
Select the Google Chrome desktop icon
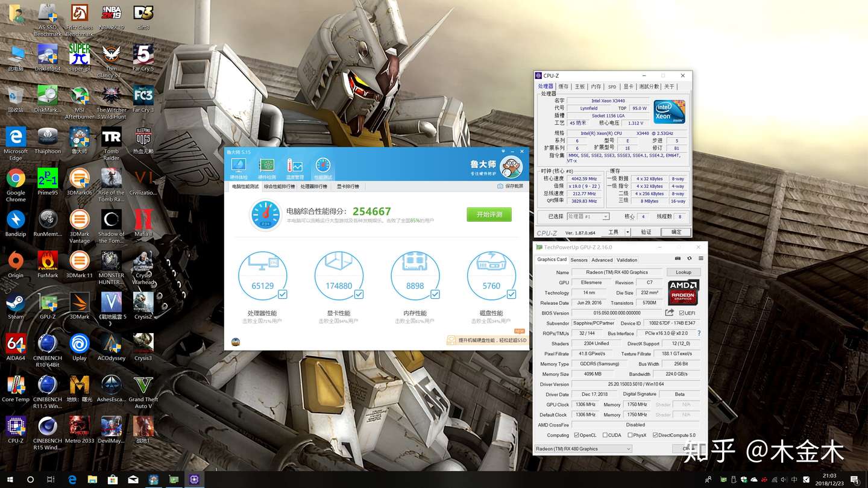coord(16,186)
